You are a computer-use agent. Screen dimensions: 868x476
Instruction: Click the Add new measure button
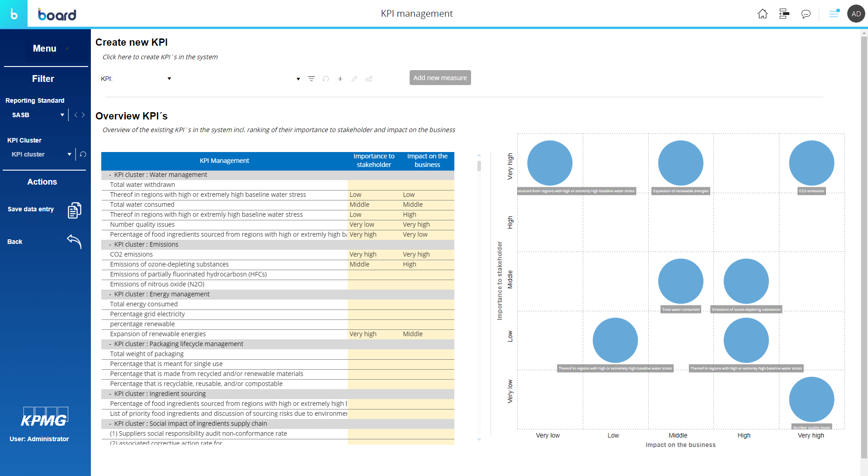click(440, 78)
